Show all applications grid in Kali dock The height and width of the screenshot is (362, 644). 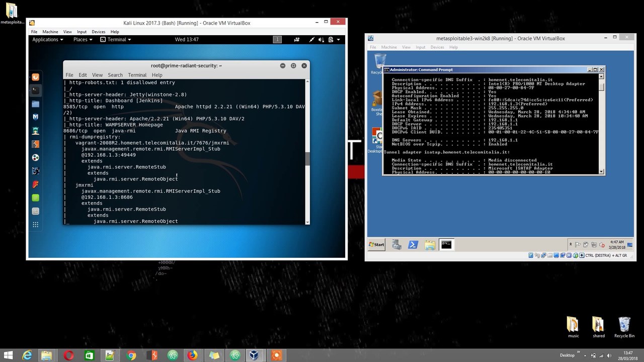(x=35, y=225)
